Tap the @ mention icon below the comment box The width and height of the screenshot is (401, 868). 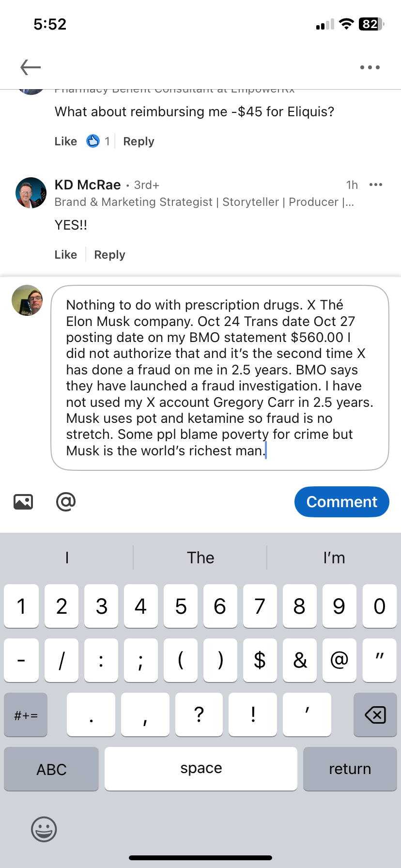[66, 502]
